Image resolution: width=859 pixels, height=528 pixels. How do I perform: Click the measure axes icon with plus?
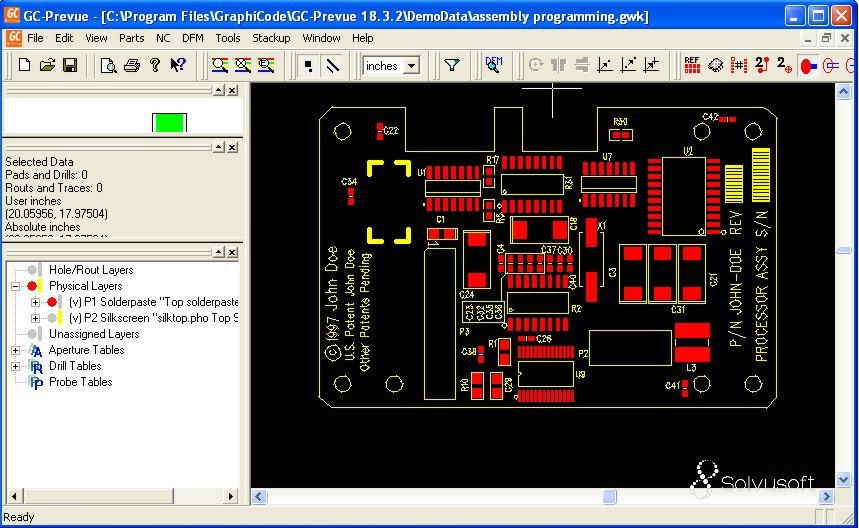(x=651, y=65)
